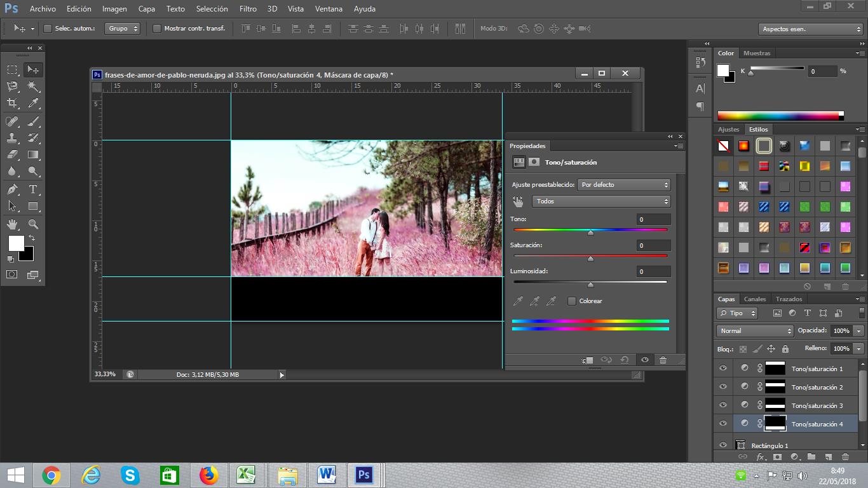The width and height of the screenshot is (868, 488).
Task: Select the Eraser tool
Action: pos(13,154)
